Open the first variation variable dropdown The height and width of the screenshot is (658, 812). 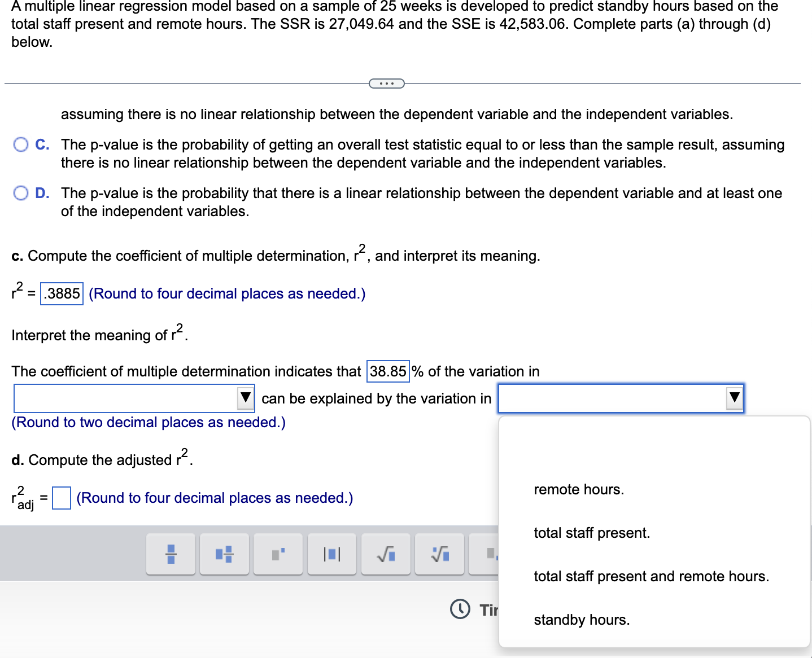(245, 398)
